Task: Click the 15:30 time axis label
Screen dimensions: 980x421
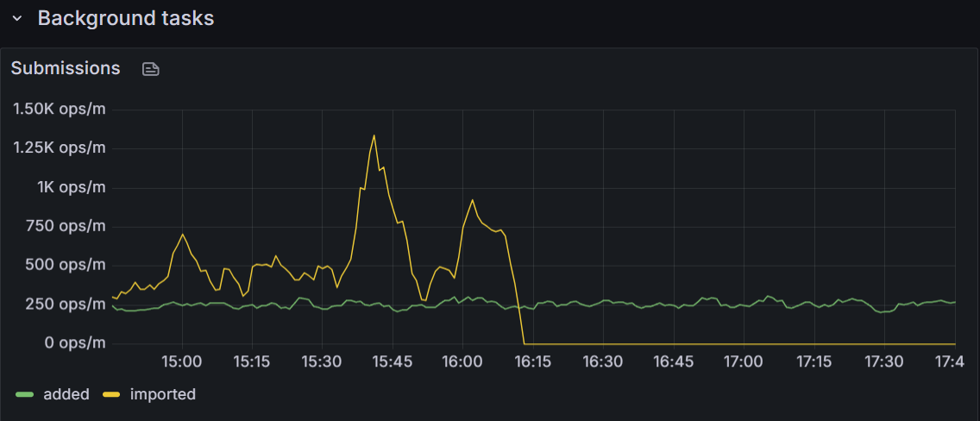Action: [x=322, y=362]
